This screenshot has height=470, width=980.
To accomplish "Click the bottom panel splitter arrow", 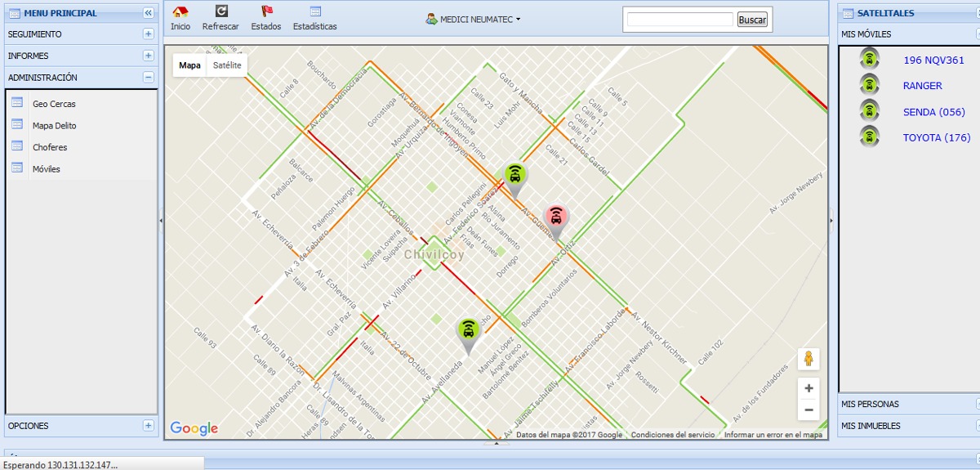I will pyautogui.click(x=496, y=443).
